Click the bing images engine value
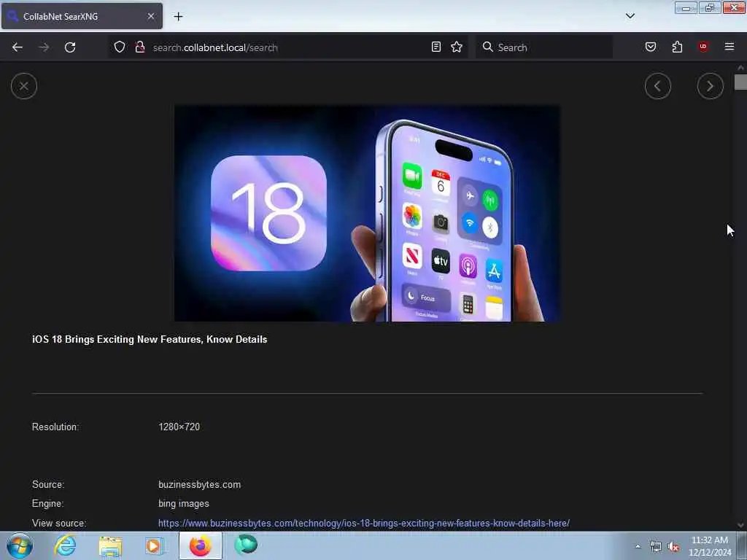747x560 pixels. (184, 504)
